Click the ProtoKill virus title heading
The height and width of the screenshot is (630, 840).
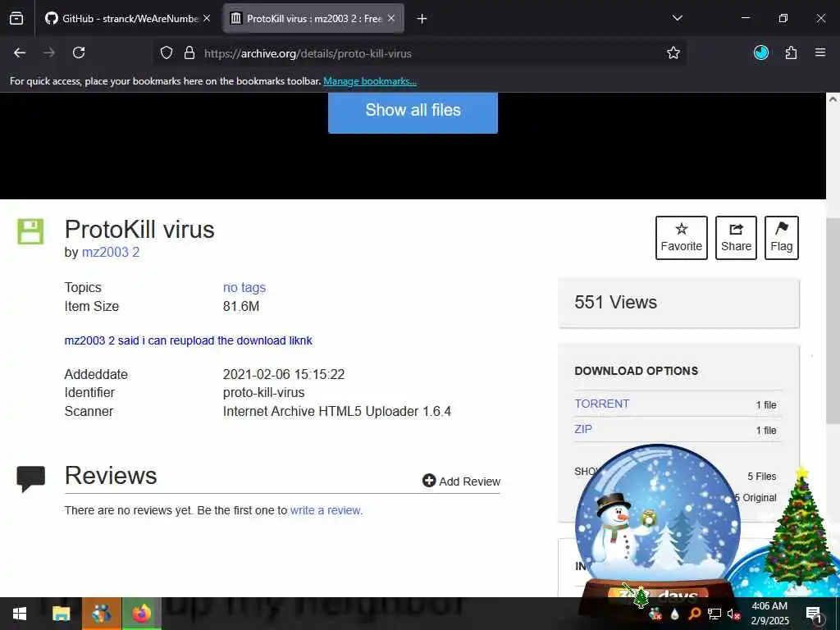[139, 230]
